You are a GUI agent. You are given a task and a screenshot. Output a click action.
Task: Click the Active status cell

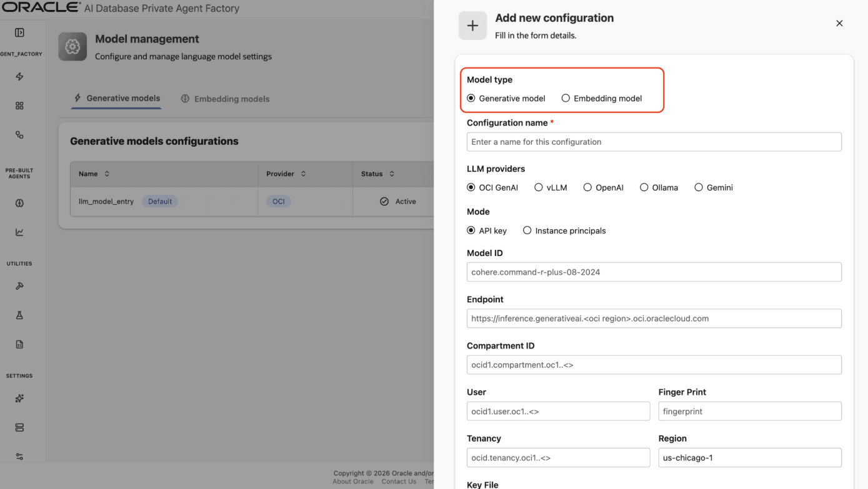397,202
